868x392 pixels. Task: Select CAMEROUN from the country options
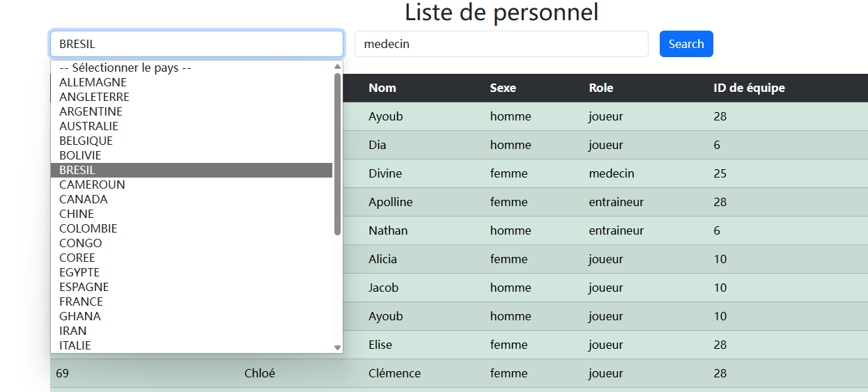point(92,185)
